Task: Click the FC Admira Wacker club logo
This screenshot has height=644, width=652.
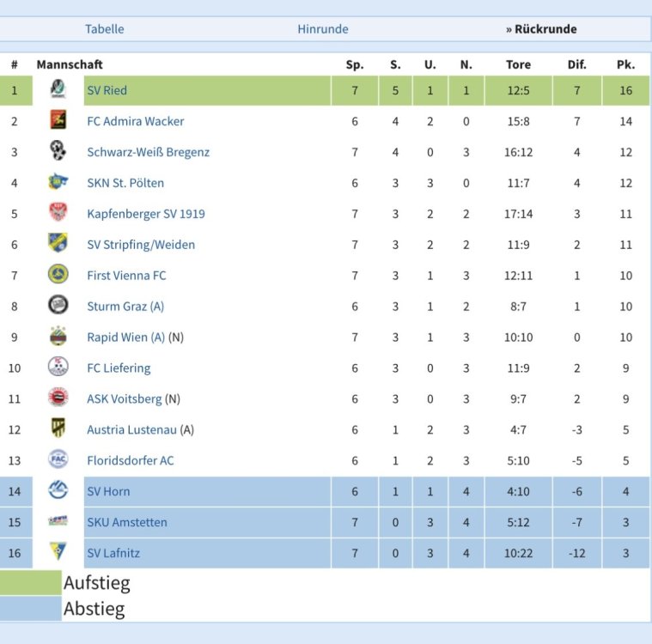Action: pyautogui.click(x=58, y=121)
